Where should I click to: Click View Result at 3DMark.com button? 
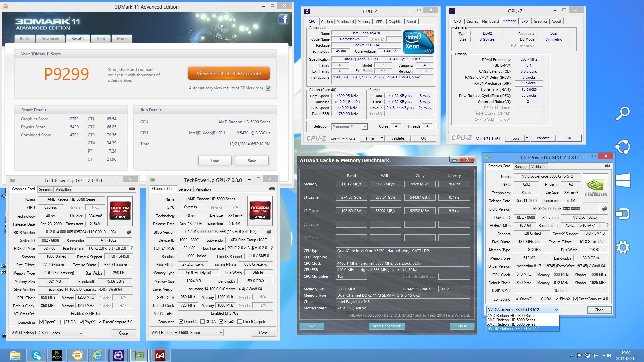pos(229,74)
